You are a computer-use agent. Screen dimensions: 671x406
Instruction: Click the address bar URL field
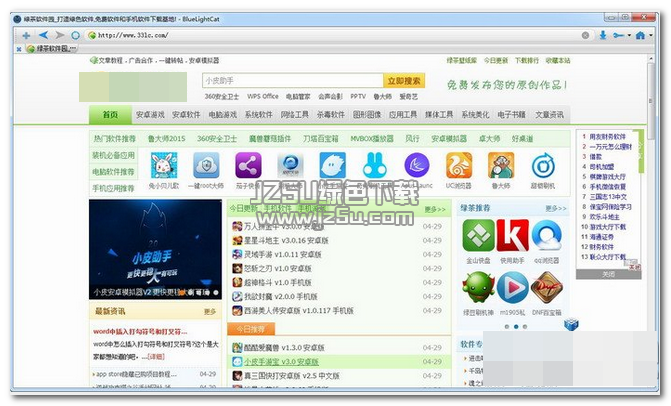coord(334,35)
